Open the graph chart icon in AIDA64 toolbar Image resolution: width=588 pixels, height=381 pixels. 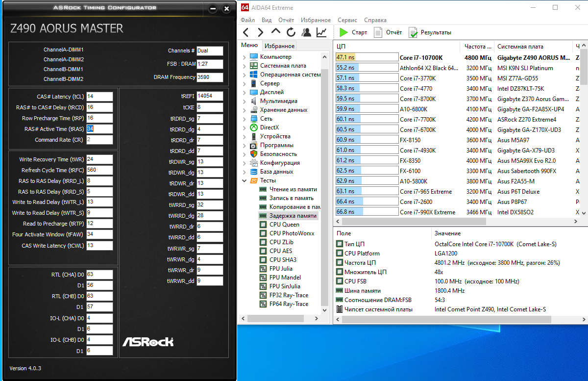click(x=321, y=32)
